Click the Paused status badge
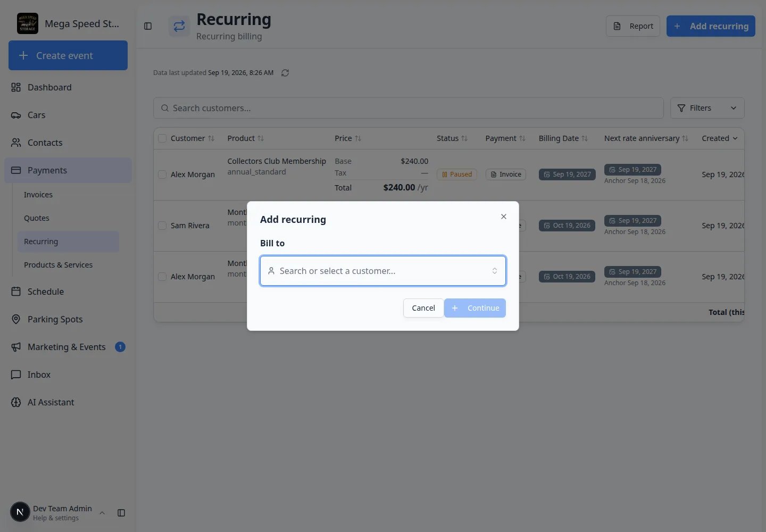Image resolution: width=766 pixels, height=532 pixels. pyautogui.click(x=457, y=174)
